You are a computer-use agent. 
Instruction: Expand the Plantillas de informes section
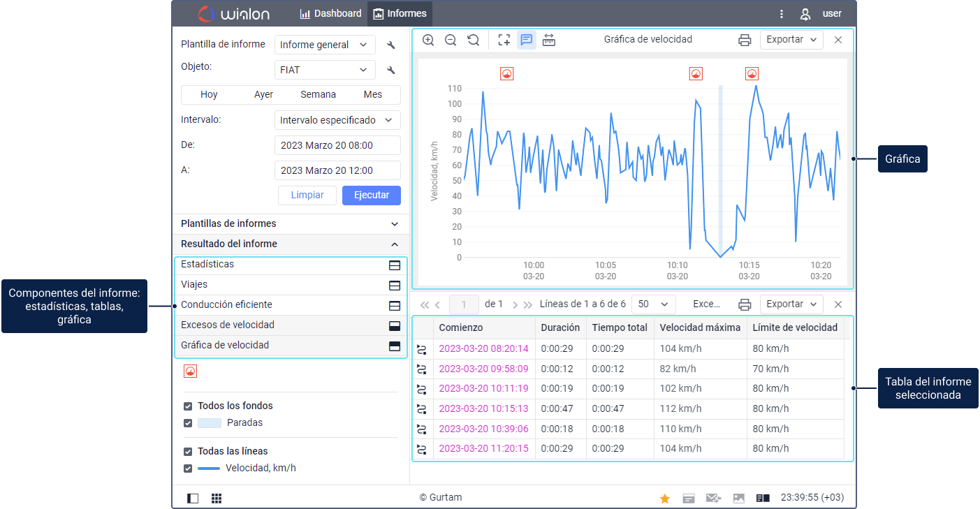(290, 224)
